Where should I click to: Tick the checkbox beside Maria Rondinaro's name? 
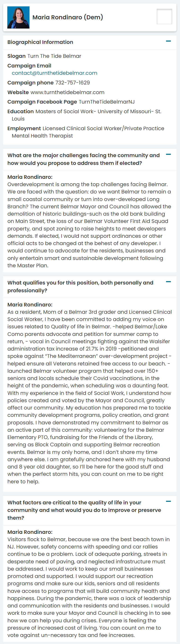(x=164, y=17)
